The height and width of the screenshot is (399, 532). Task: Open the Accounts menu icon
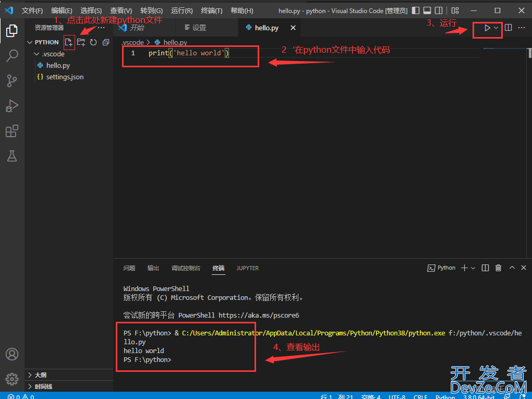click(12, 354)
